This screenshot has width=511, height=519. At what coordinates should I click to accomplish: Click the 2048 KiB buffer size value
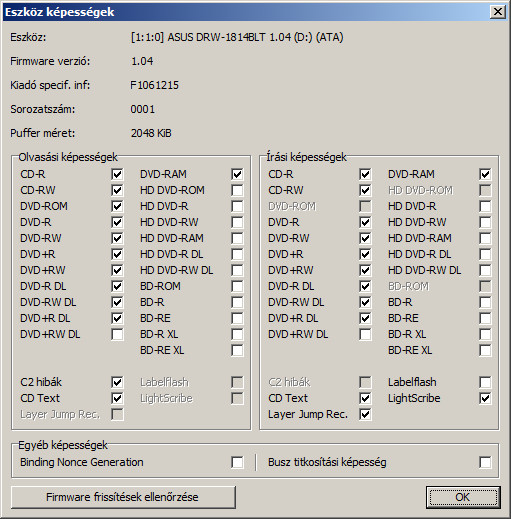[x=151, y=133]
